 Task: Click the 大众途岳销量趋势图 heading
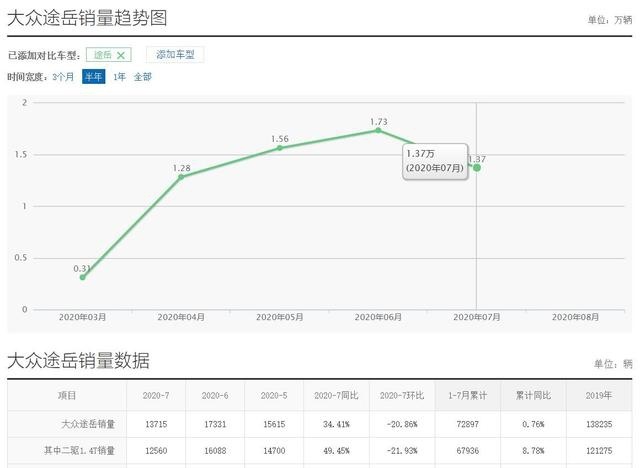tap(87, 18)
